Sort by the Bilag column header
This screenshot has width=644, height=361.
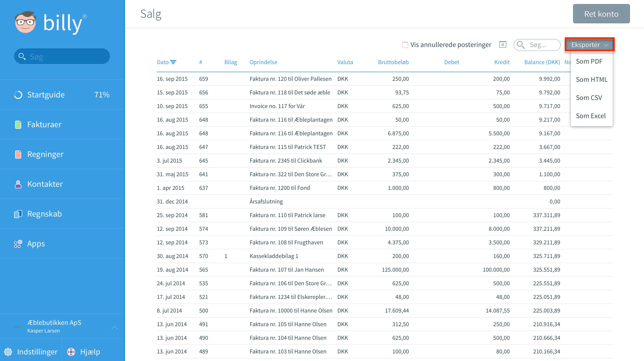click(231, 62)
